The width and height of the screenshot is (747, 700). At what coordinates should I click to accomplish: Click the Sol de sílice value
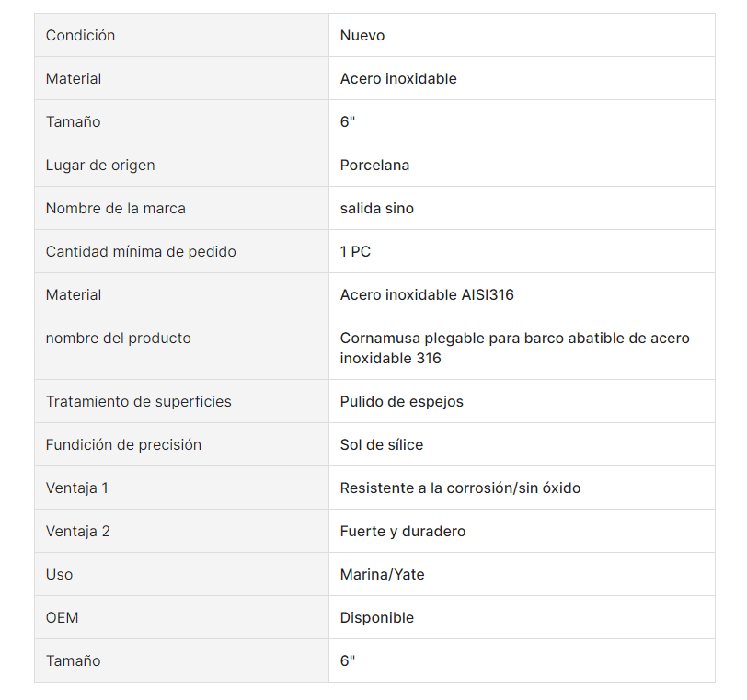click(x=382, y=445)
